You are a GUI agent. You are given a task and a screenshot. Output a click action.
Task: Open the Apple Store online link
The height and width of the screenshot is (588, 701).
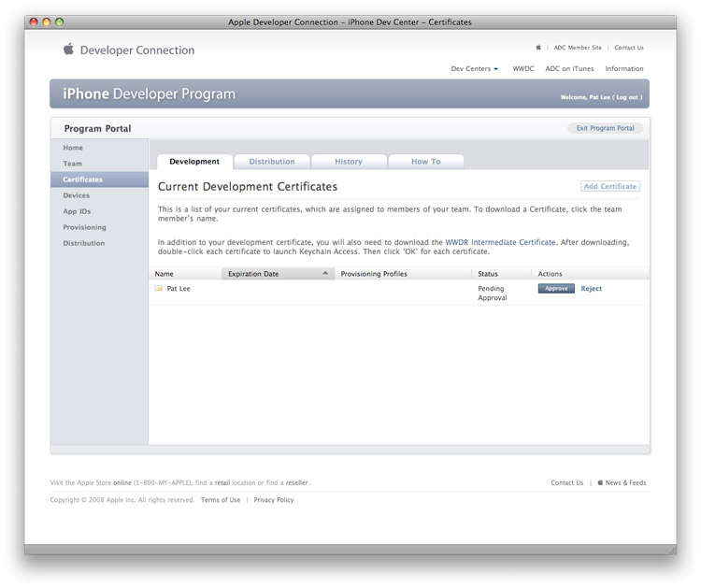point(122,482)
